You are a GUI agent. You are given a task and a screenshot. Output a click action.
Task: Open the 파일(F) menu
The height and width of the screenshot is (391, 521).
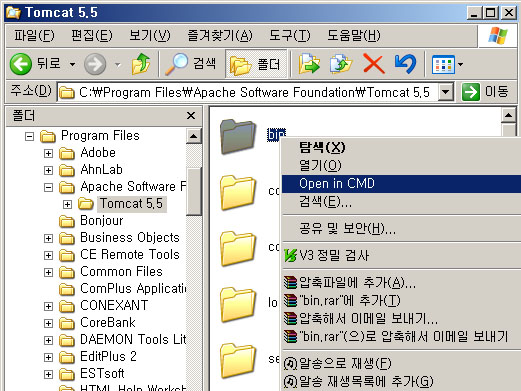(34, 35)
